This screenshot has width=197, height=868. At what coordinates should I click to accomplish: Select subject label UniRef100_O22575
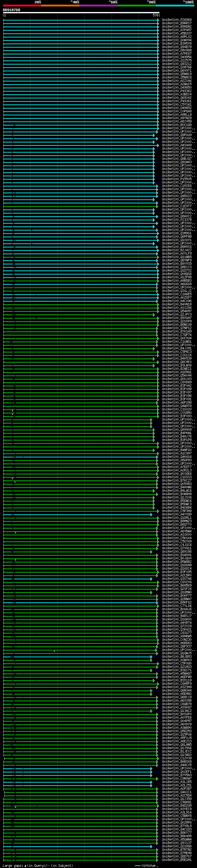177,60
